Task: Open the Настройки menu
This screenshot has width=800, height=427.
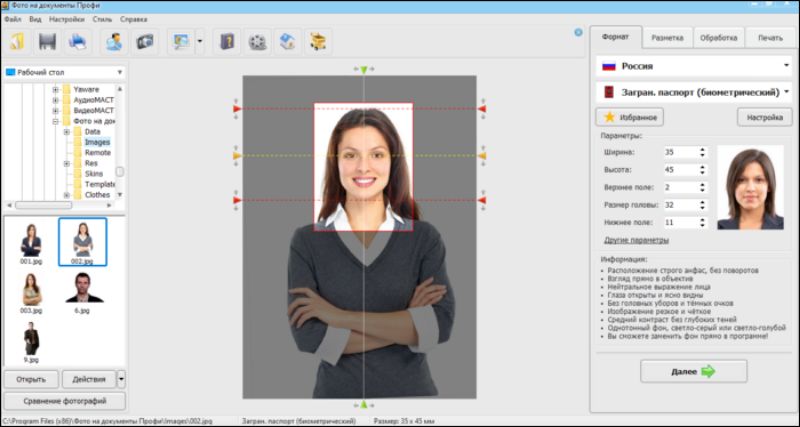Action: pos(66,19)
